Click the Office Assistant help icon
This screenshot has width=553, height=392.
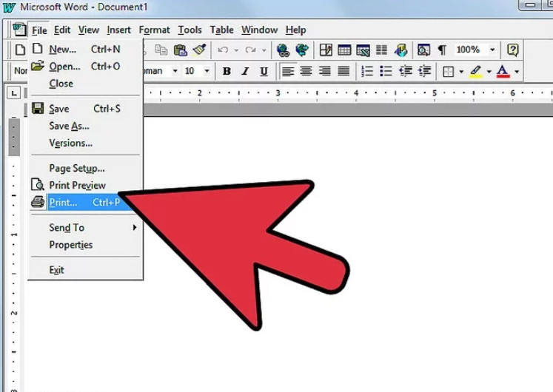tap(513, 50)
